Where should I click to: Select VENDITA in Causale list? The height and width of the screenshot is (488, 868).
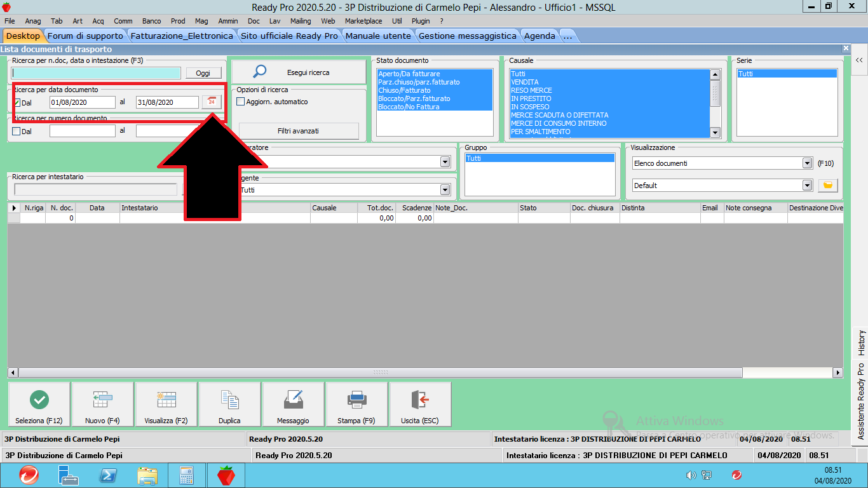click(609, 83)
